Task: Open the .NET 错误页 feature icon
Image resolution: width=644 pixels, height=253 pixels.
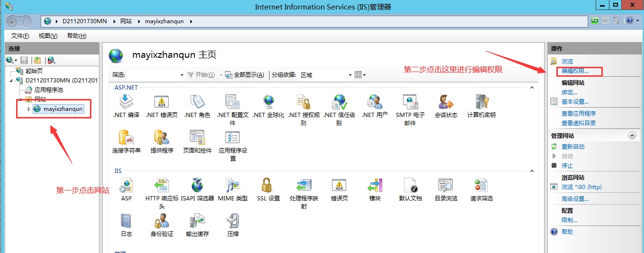Action: [x=162, y=101]
